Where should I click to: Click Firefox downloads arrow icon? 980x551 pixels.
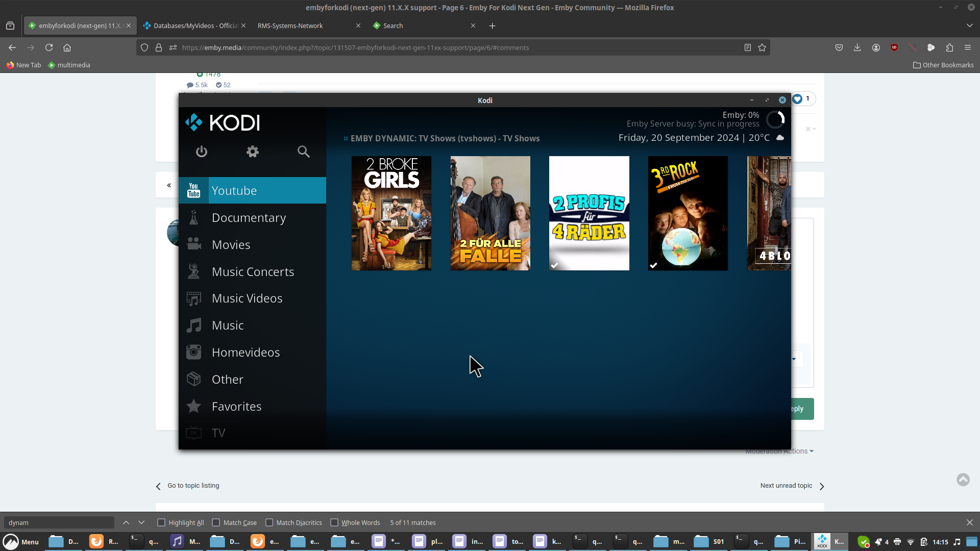[x=857, y=47]
